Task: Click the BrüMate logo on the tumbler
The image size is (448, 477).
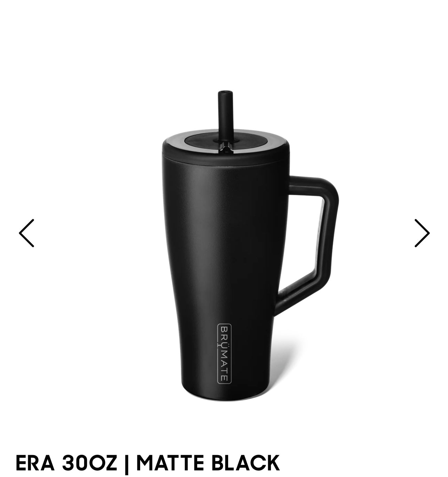Action: pyautogui.click(x=225, y=353)
